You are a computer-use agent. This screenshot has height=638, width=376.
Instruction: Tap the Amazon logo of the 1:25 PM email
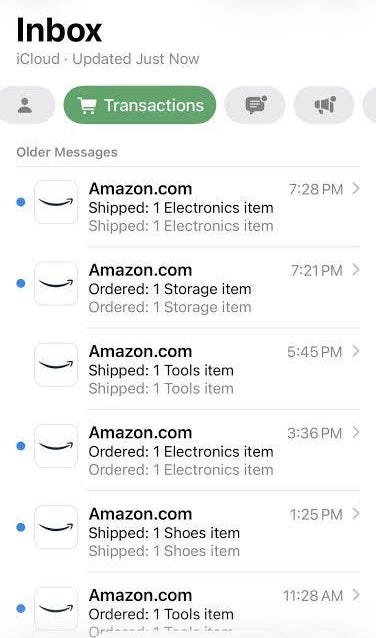(x=56, y=527)
